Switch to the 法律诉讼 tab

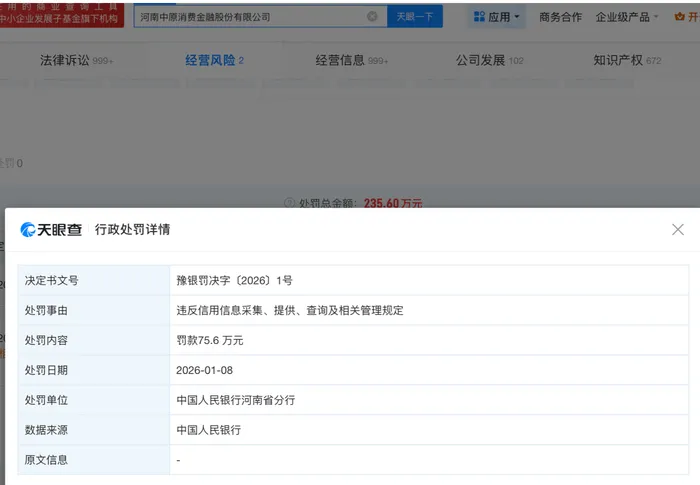(76, 60)
